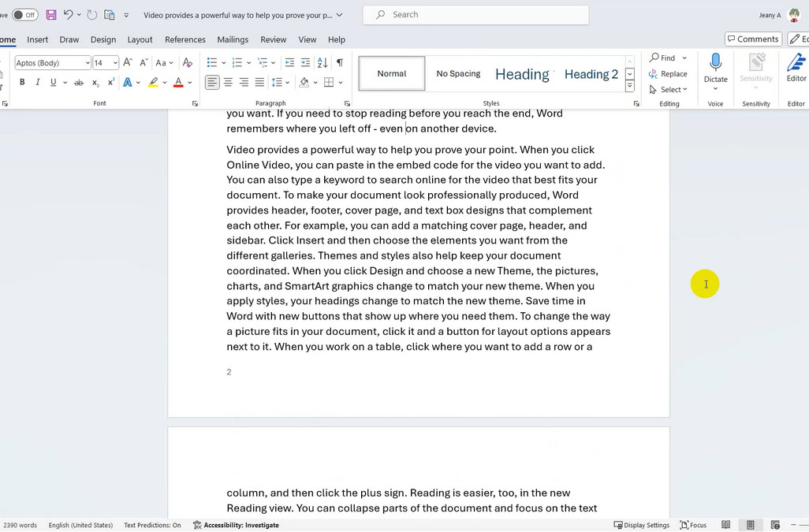
Task: Click Replace in the Editing group
Action: pyautogui.click(x=668, y=74)
